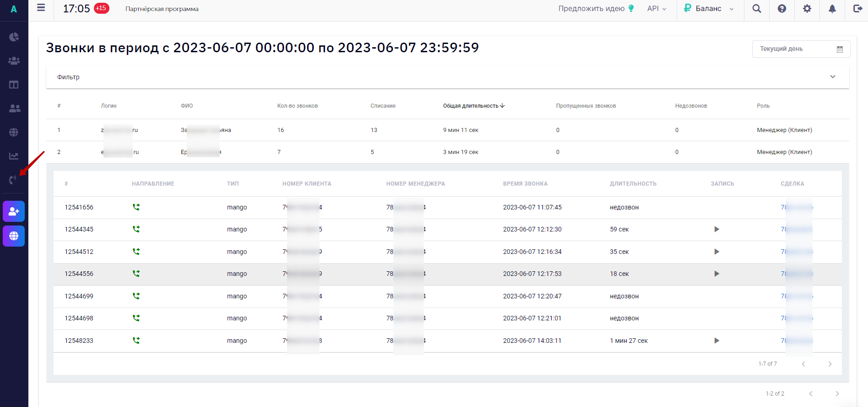Open the Текущий день date picker
The image size is (868, 407).
801,49
